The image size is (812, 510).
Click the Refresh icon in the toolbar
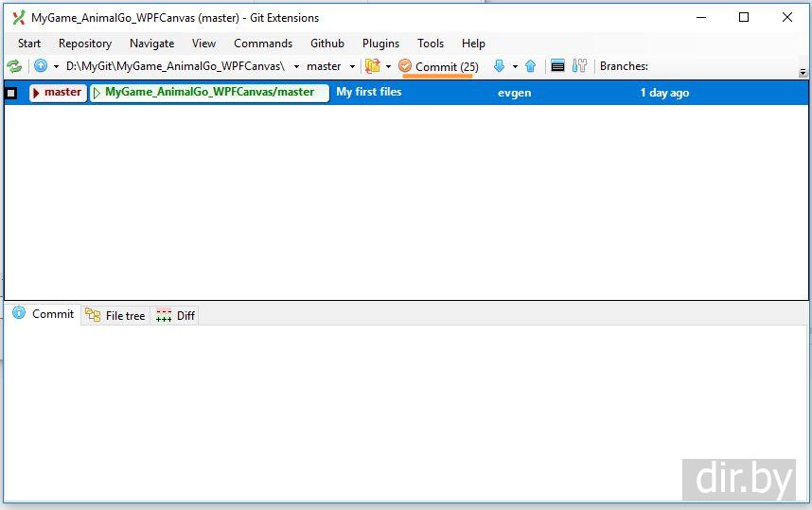point(14,66)
